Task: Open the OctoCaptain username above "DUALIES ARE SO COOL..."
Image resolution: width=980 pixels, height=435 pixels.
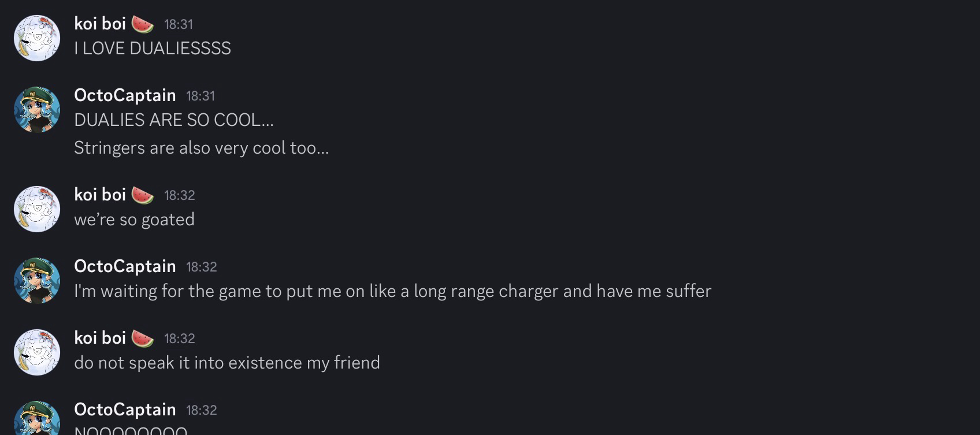Action: [125, 95]
